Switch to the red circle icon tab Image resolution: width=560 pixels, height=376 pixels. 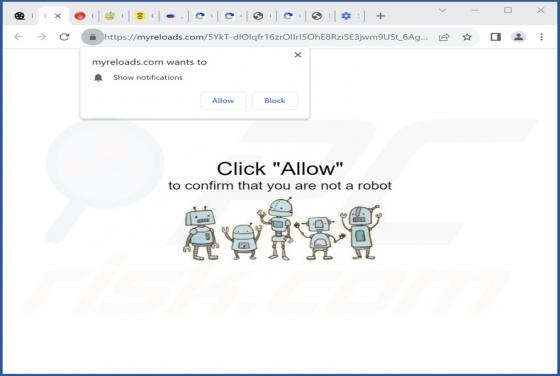click(x=80, y=16)
